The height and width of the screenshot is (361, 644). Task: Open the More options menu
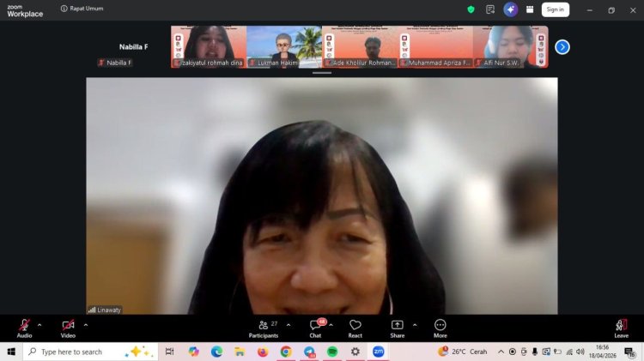coord(440,327)
